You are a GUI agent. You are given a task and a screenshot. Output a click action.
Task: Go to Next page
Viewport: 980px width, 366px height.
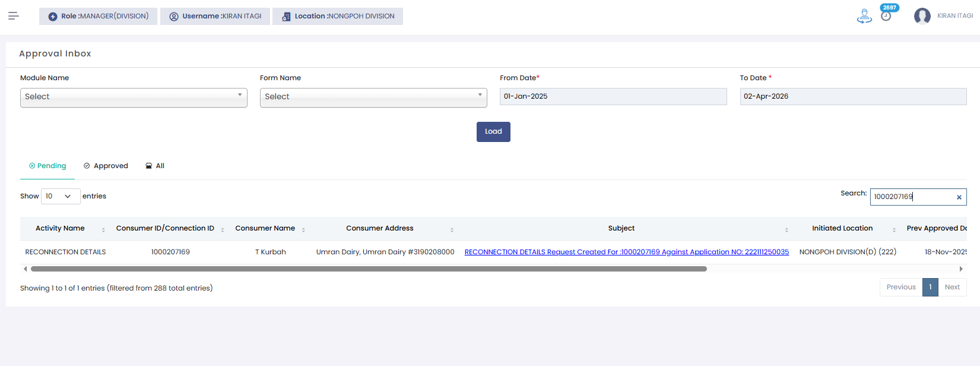952,287
